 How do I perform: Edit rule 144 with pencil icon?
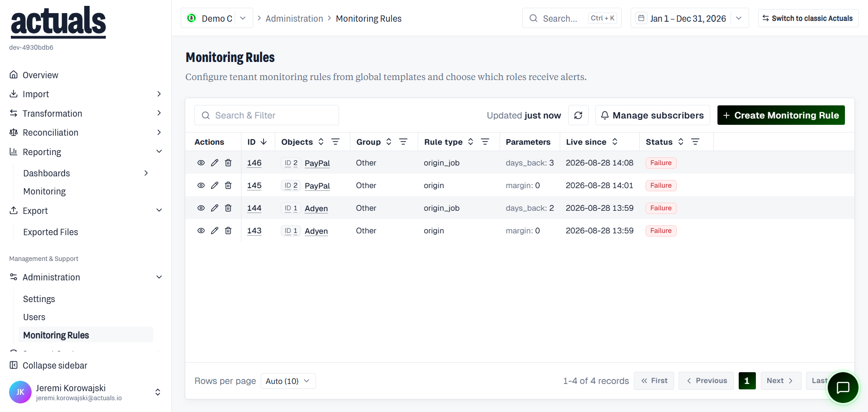click(215, 208)
